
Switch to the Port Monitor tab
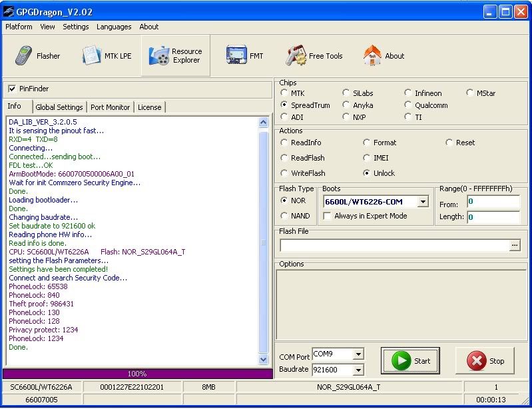(111, 107)
